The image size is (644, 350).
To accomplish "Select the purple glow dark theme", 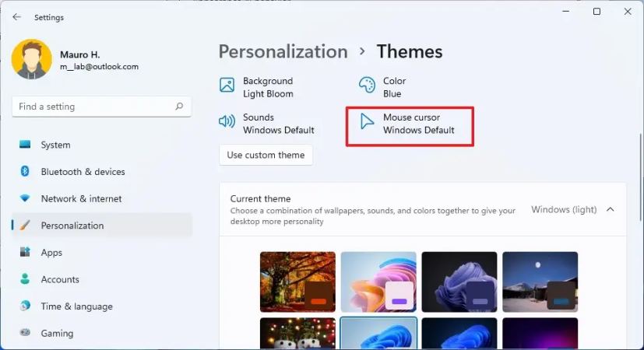I will pos(540,333).
